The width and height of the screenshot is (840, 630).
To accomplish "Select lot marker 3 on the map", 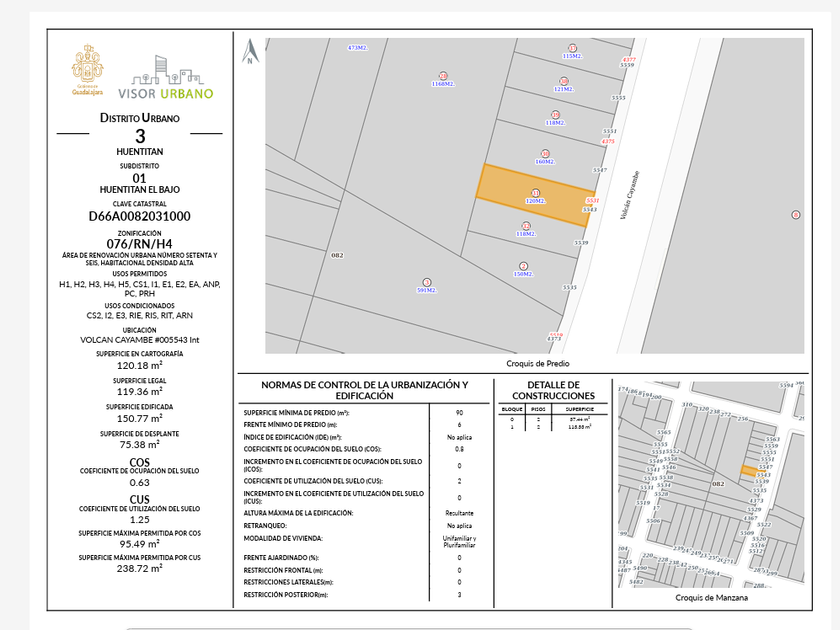I will (x=427, y=282).
